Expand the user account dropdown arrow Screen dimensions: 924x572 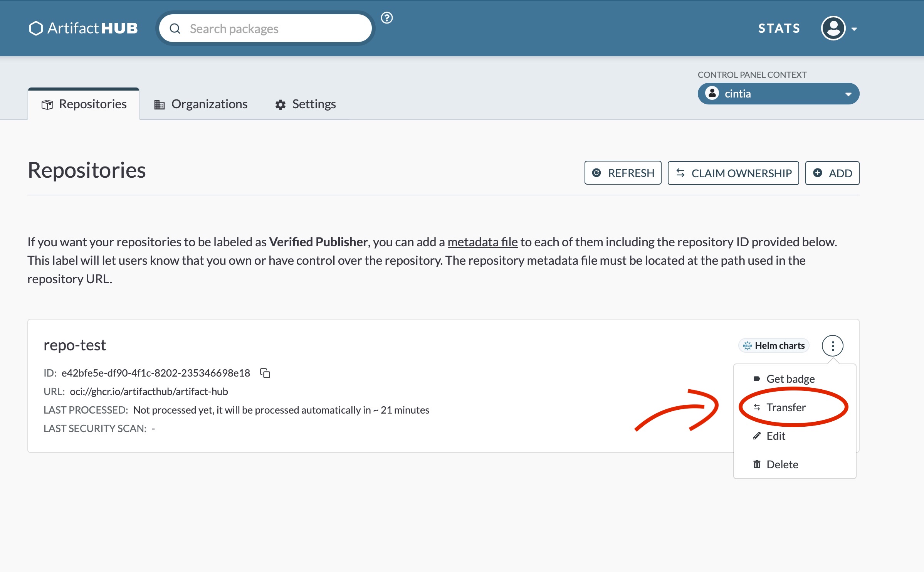854,29
